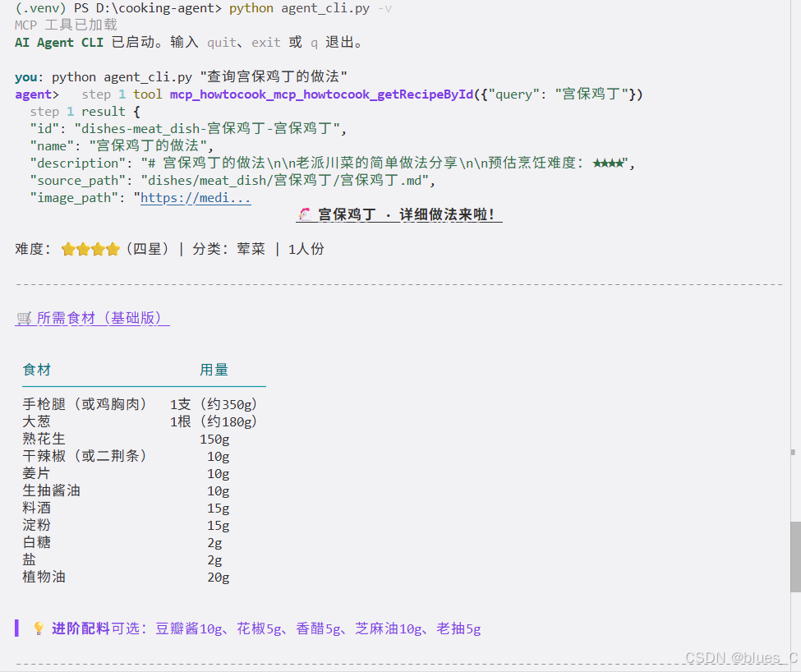Click the 进阶配料 bold label

click(x=81, y=628)
